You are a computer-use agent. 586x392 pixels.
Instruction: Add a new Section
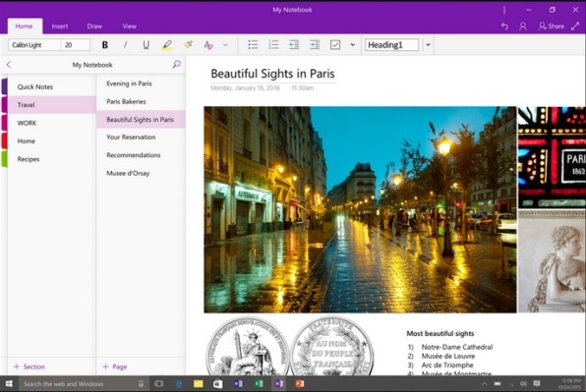click(29, 366)
